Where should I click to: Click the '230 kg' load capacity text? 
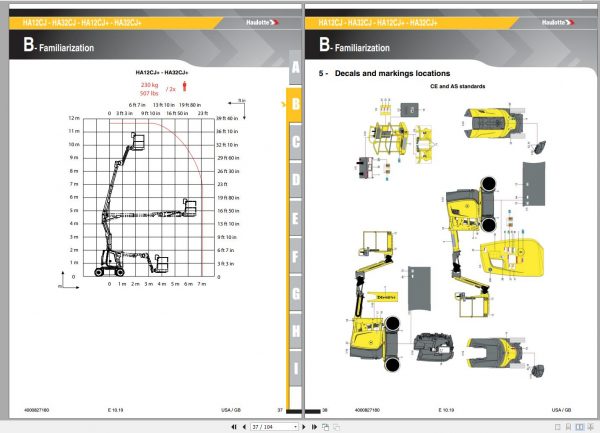[149, 85]
